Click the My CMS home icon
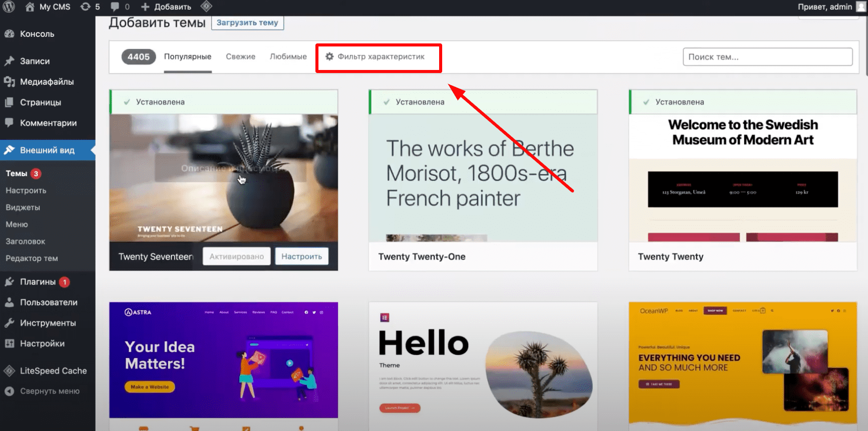Viewport: 868px width, 431px height. coord(30,7)
